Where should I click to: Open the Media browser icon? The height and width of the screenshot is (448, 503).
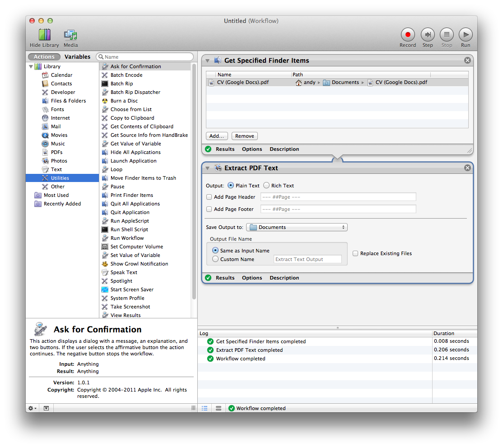click(x=70, y=35)
